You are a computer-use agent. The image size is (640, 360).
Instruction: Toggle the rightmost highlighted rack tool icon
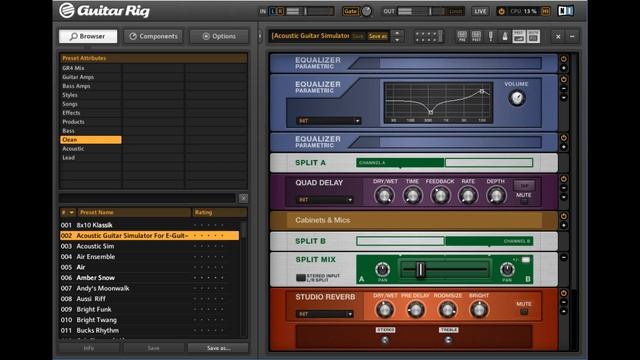[533, 36]
